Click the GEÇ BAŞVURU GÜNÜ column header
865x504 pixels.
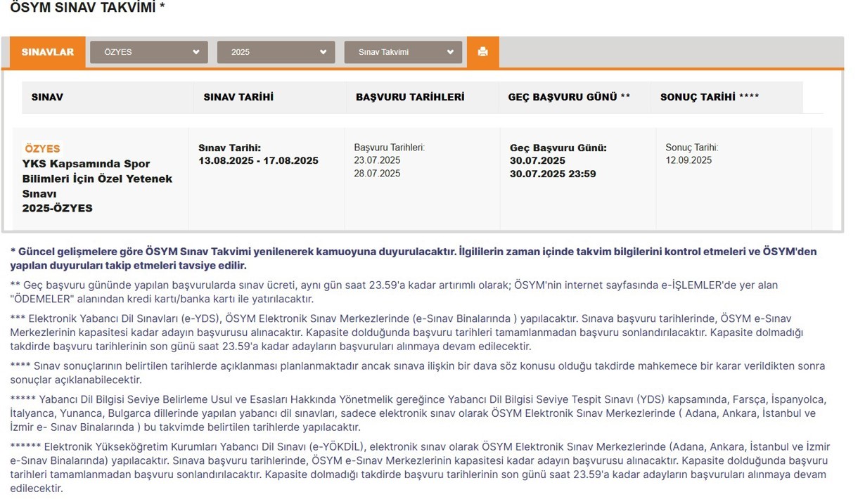pos(569,97)
